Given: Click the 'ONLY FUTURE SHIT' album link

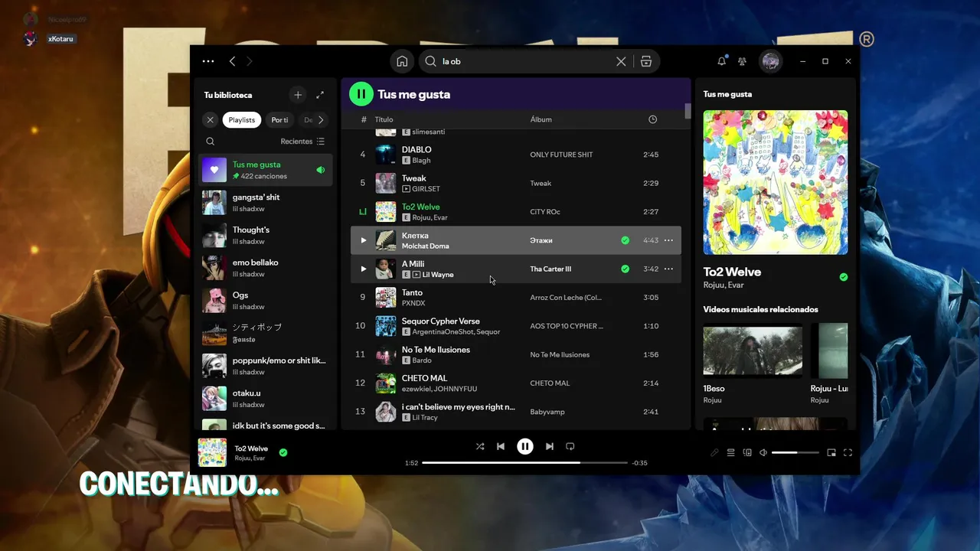Looking at the screenshot, I should click(561, 155).
